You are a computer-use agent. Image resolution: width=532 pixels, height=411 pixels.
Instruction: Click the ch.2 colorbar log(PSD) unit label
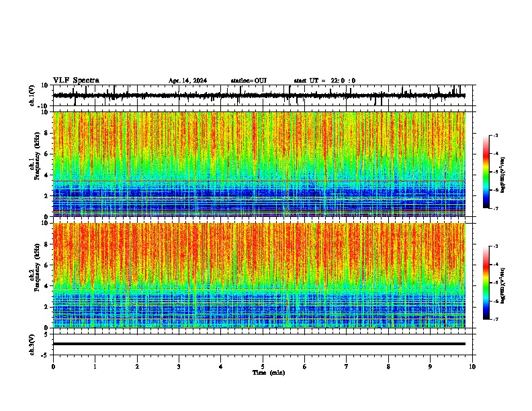pos(503,285)
